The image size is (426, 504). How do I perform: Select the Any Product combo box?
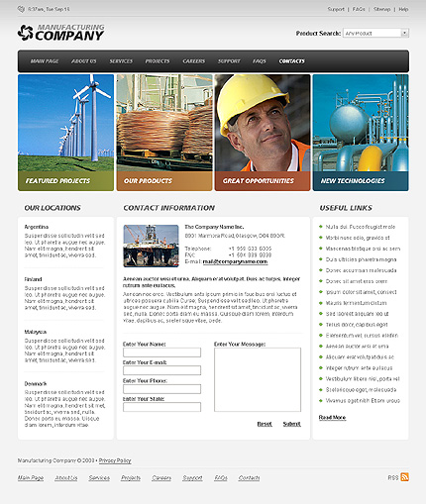375,33
